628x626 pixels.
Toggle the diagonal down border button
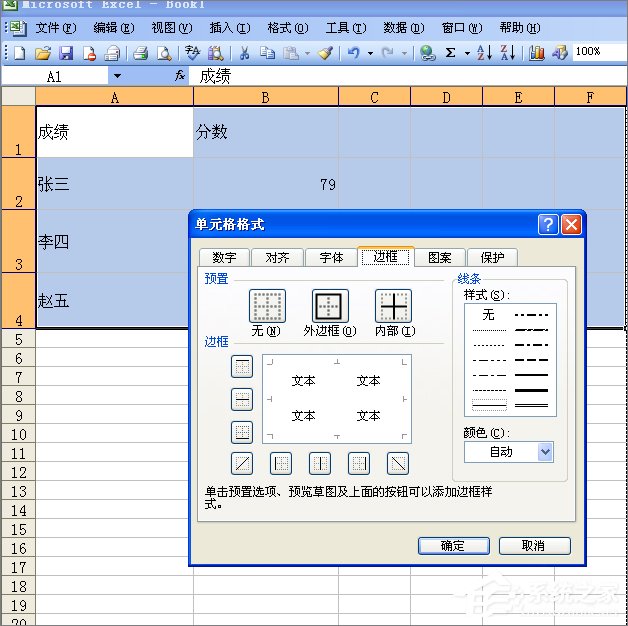(398, 463)
